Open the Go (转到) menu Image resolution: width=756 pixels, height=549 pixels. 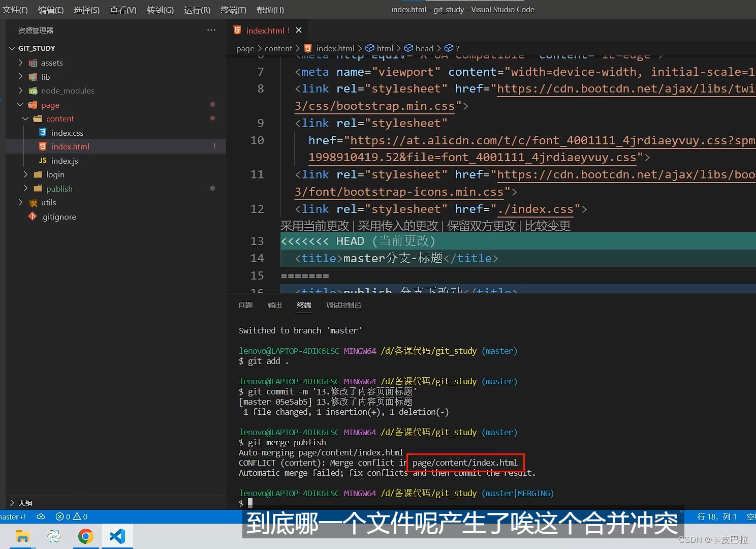click(160, 10)
